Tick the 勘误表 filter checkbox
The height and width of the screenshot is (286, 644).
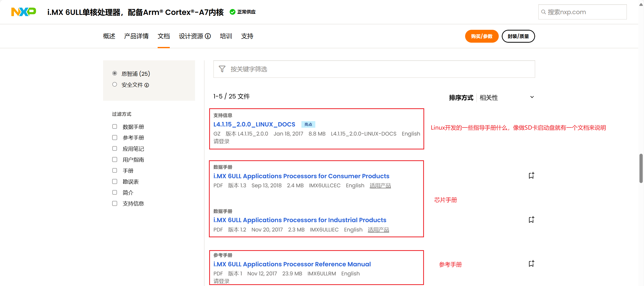click(x=115, y=181)
